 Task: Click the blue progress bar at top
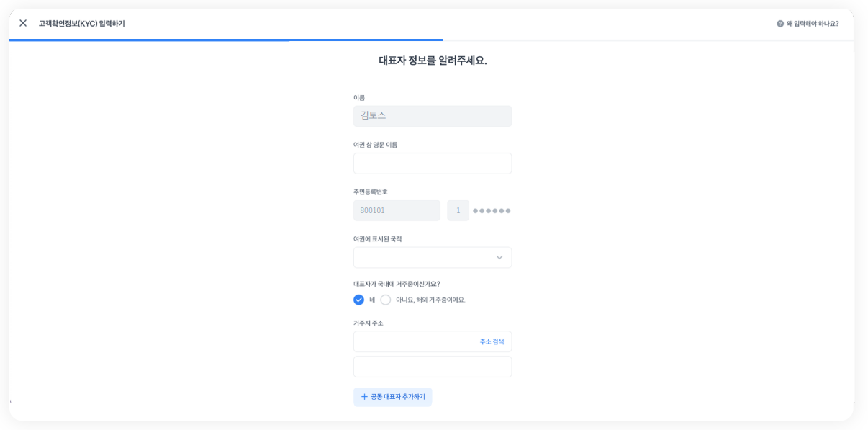[x=226, y=40]
